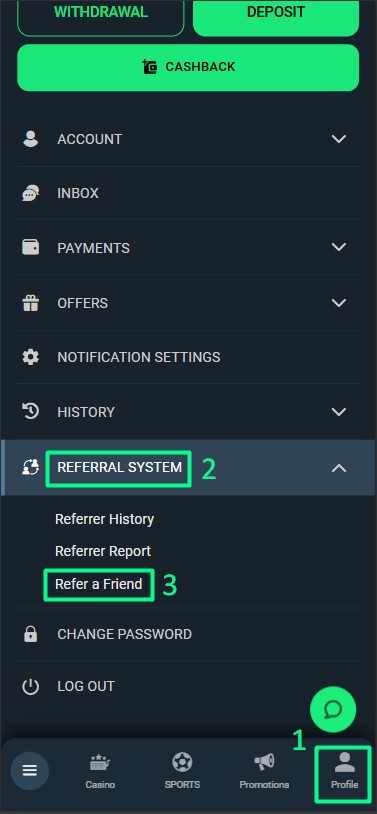This screenshot has height=814, width=377.
Task: Open Change Password
Action: click(188, 634)
